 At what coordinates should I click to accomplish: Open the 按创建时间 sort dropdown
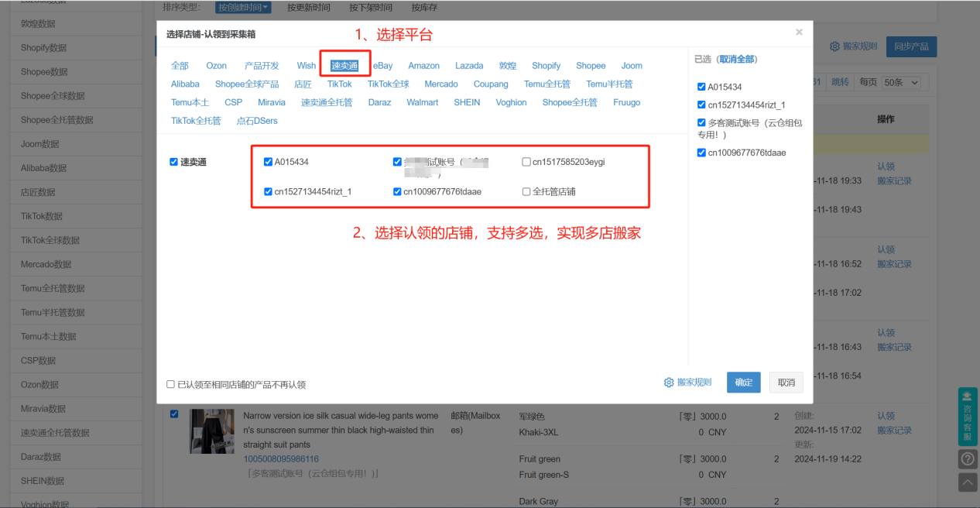pos(244,8)
